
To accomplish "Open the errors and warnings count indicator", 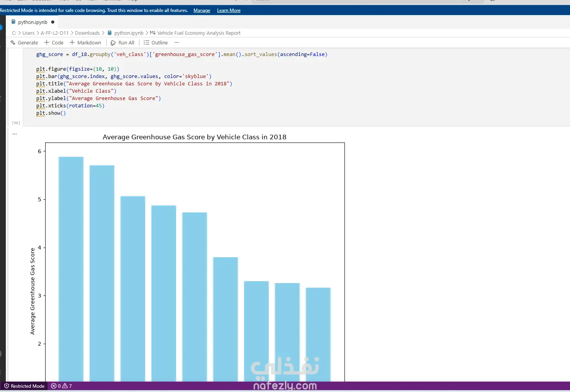I will pos(61,386).
